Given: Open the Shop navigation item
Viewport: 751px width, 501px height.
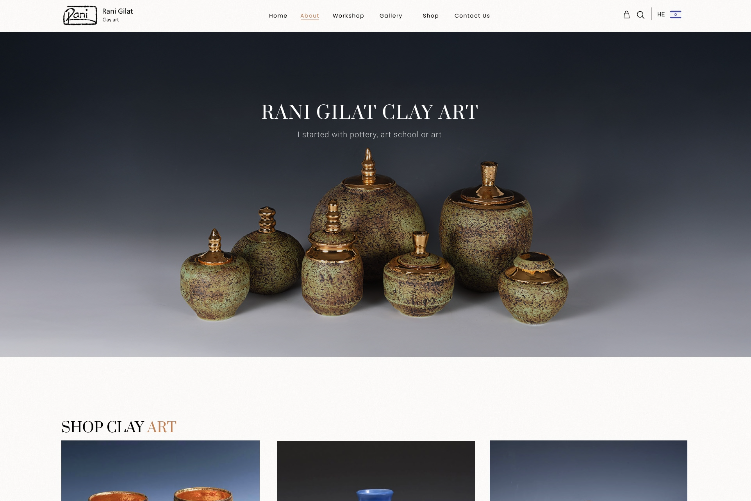Looking at the screenshot, I should coord(430,16).
